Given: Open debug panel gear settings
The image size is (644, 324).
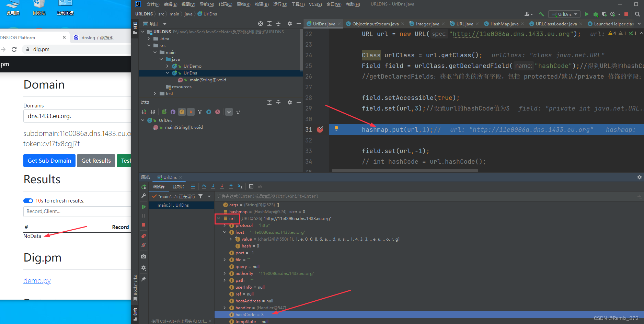Looking at the screenshot, I should coord(639,177).
